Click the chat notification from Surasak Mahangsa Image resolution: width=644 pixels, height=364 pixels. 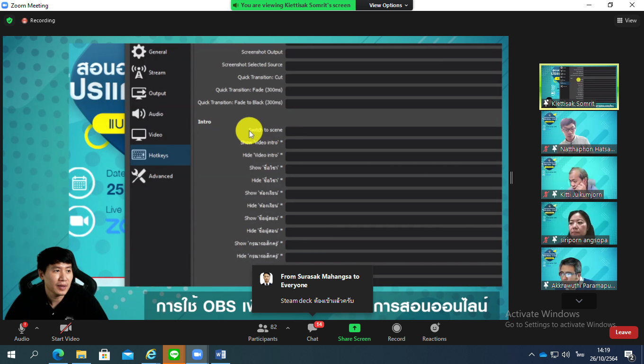[x=313, y=289]
